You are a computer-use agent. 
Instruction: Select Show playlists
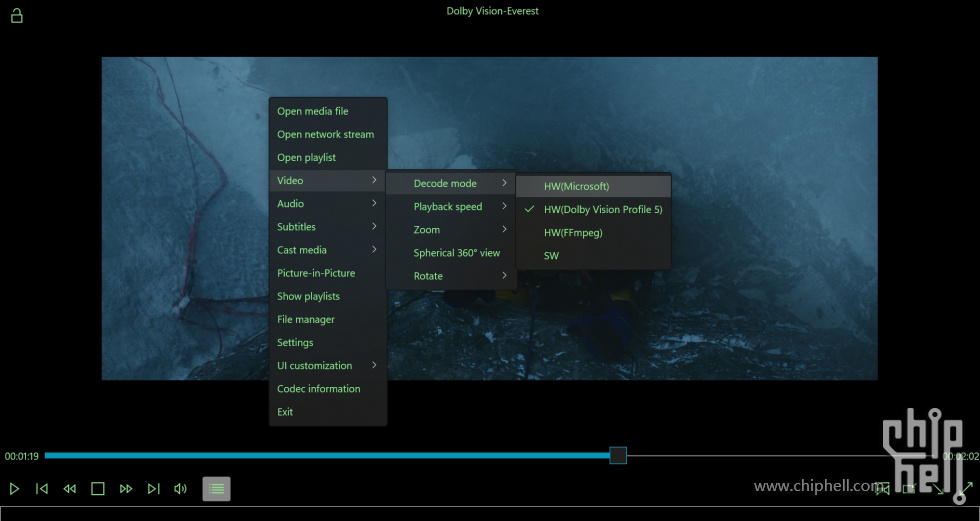click(x=328, y=296)
